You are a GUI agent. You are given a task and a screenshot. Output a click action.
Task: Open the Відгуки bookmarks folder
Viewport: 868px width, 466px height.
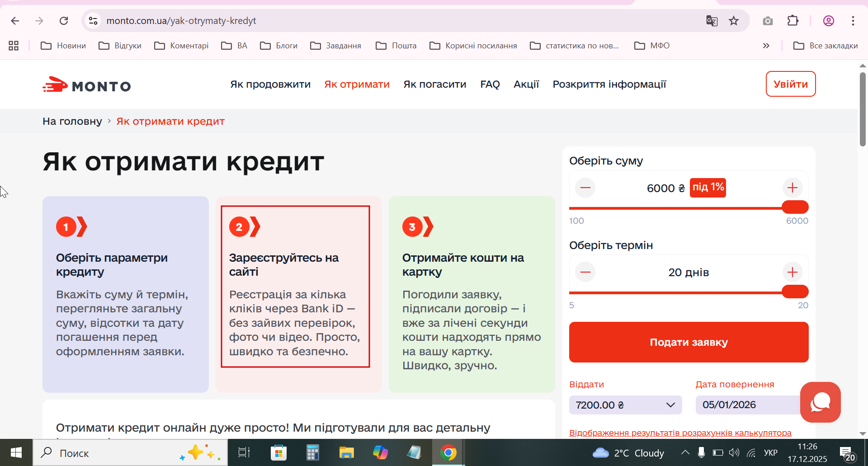120,46
